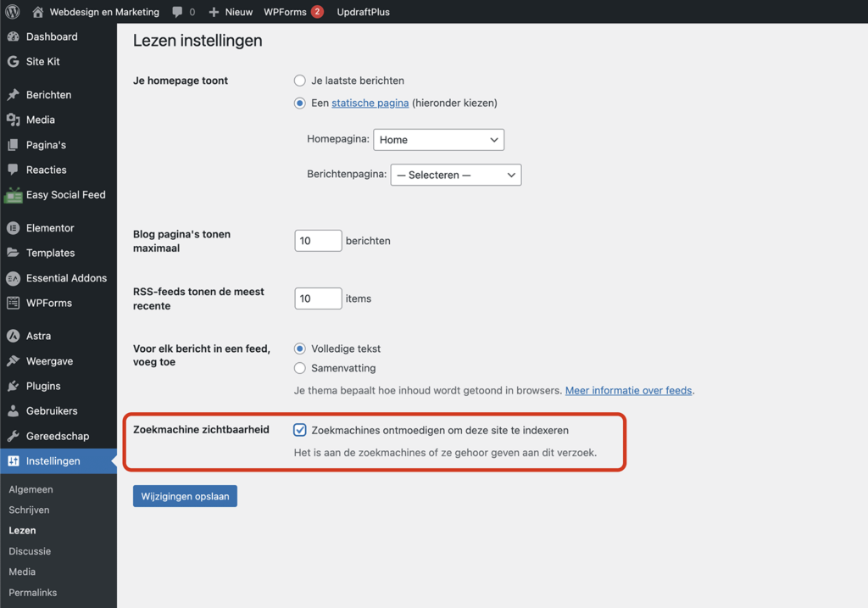Screen dimensions: 868x608
Task: Click the Astra theme icon in sidebar
Action: (13, 336)
